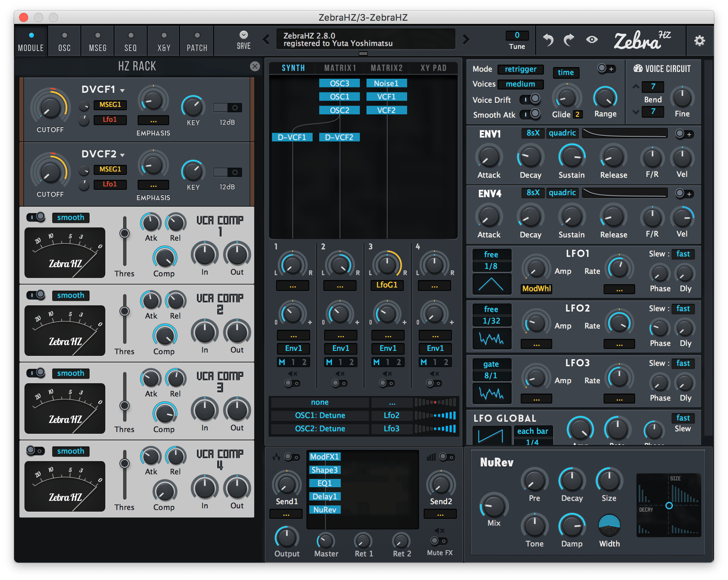
Task: Switch to the PATCH tab
Action: tap(197, 42)
